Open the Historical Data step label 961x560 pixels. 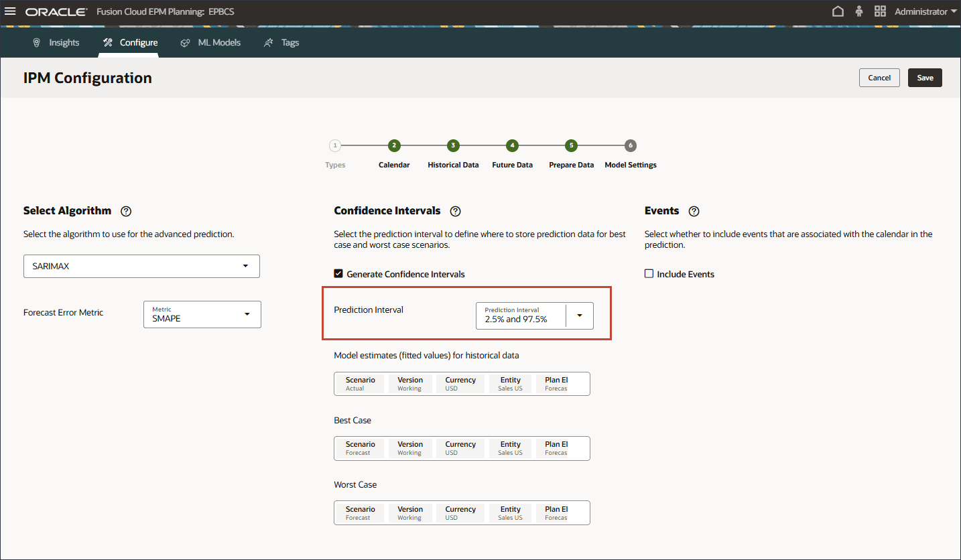(453, 165)
